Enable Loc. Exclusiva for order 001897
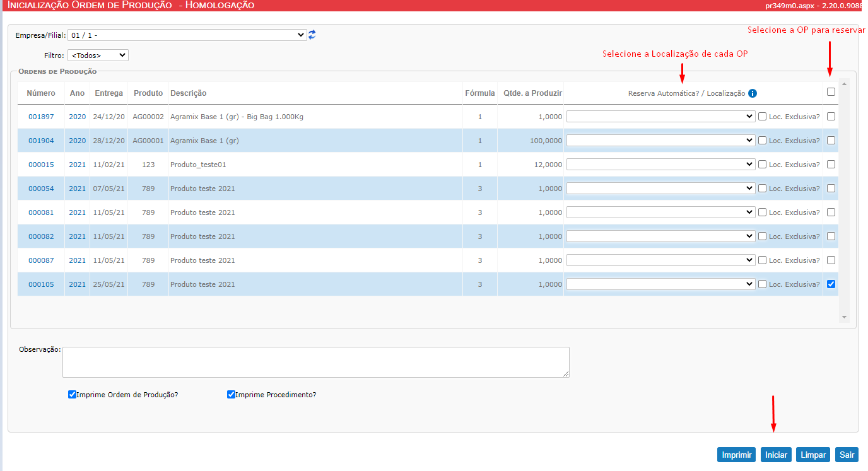868x471 pixels. coord(763,117)
